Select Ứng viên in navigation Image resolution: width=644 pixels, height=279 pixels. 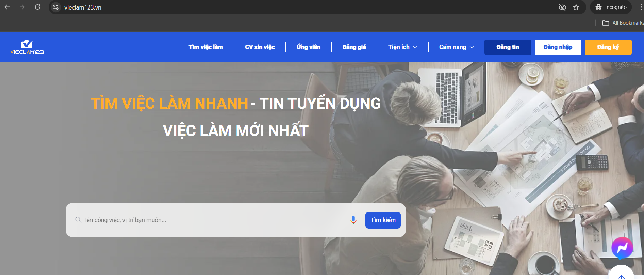pos(309,47)
